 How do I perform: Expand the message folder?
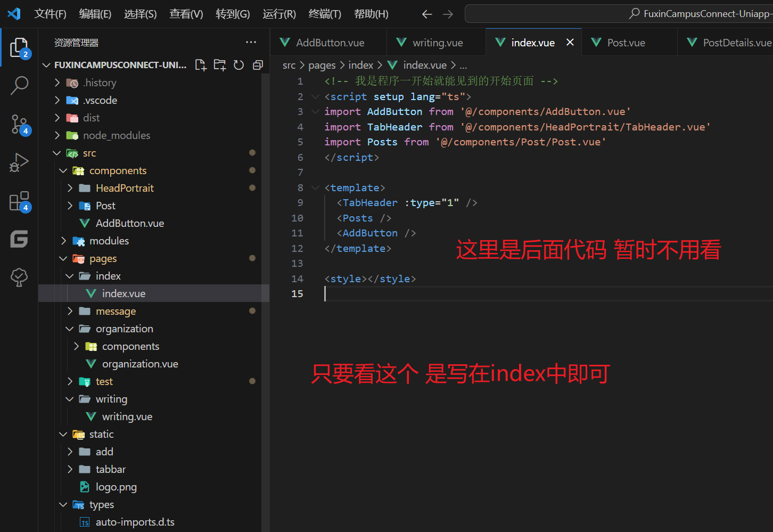click(x=70, y=311)
